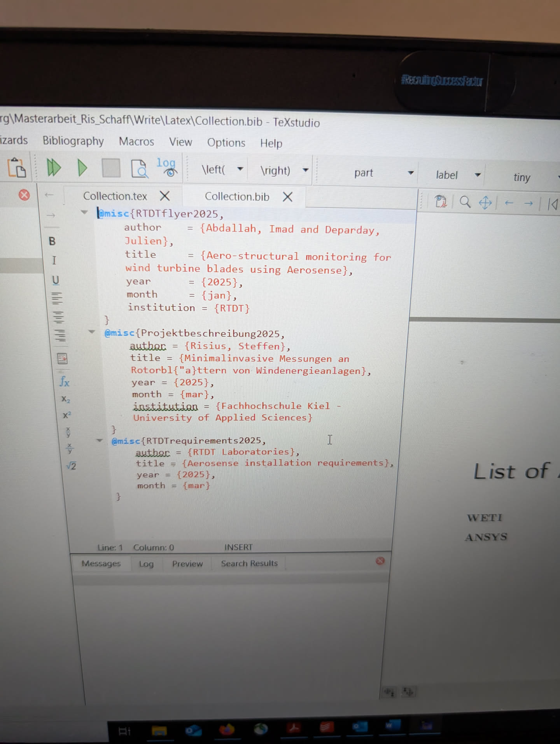Open the part sectioning dropdown

point(410,173)
